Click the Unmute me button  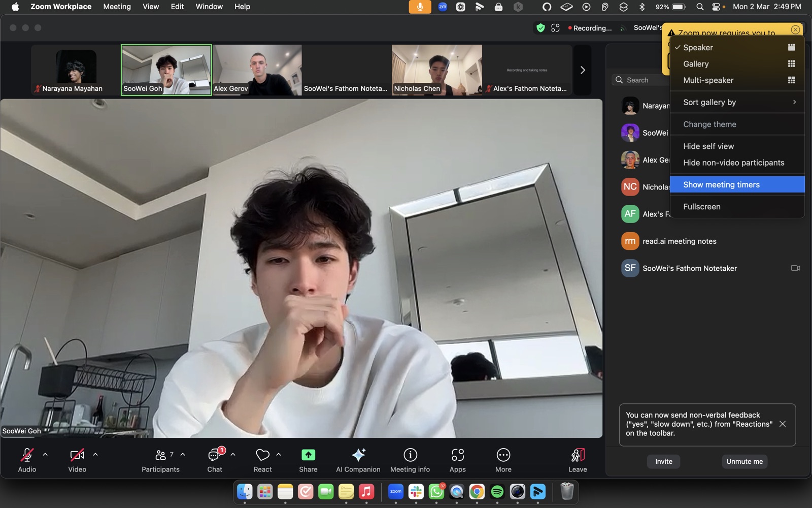click(745, 461)
